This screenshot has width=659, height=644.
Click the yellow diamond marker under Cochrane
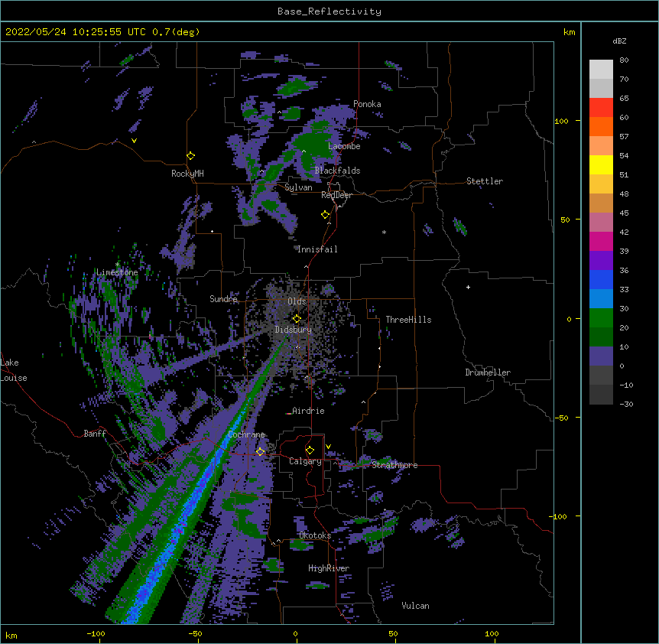(260, 451)
